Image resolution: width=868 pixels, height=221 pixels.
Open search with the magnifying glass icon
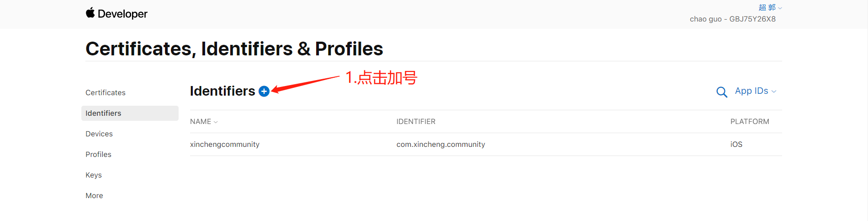(x=722, y=92)
